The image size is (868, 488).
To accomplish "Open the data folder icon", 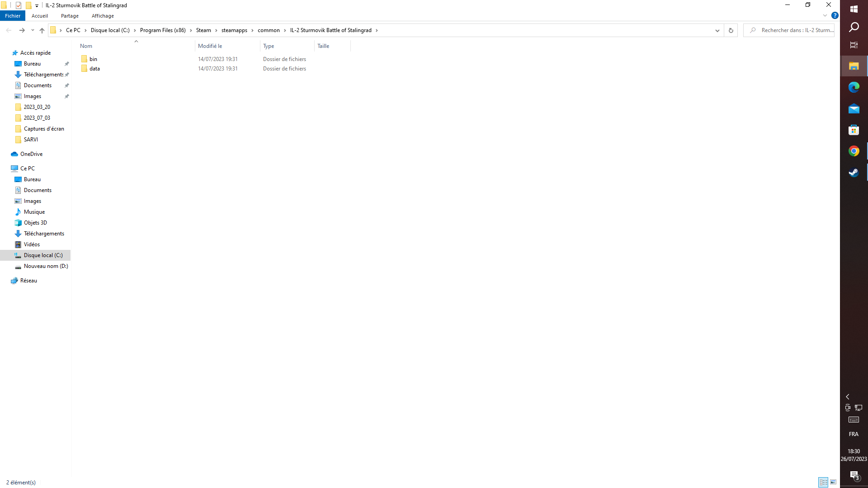I will (84, 69).
